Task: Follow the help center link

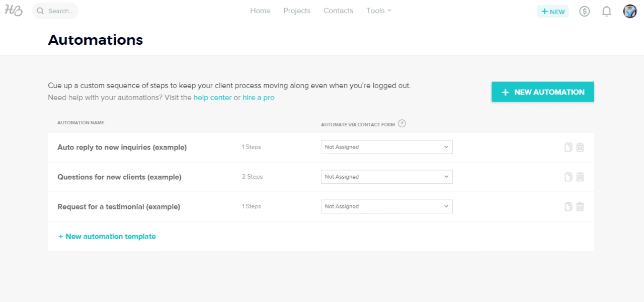Action: [212, 98]
